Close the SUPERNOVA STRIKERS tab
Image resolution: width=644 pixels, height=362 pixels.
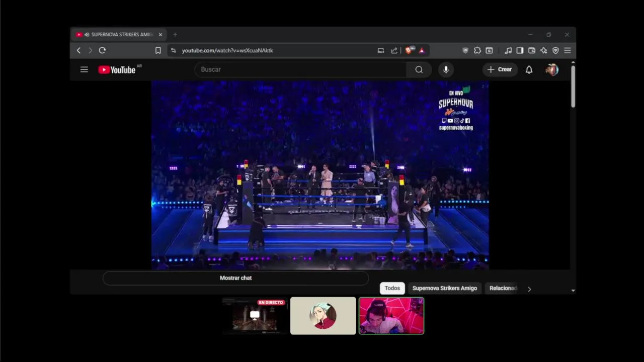160,35
